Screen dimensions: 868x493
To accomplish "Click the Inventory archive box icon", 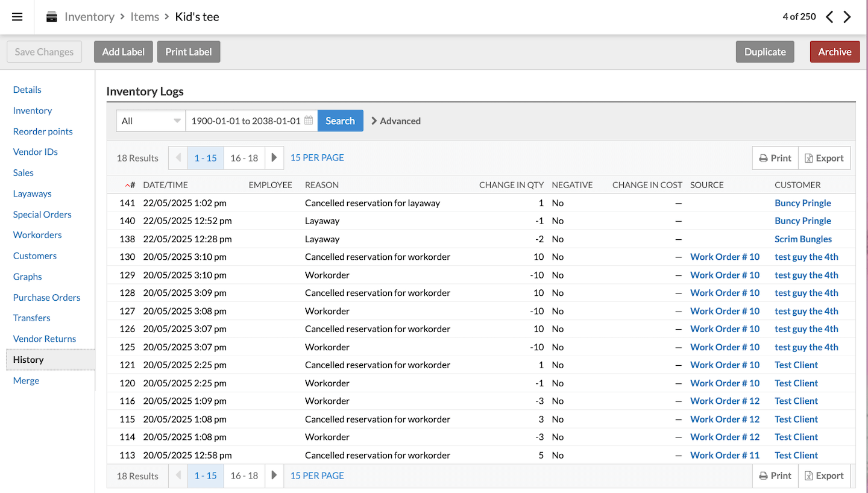I will pos(52,17).
